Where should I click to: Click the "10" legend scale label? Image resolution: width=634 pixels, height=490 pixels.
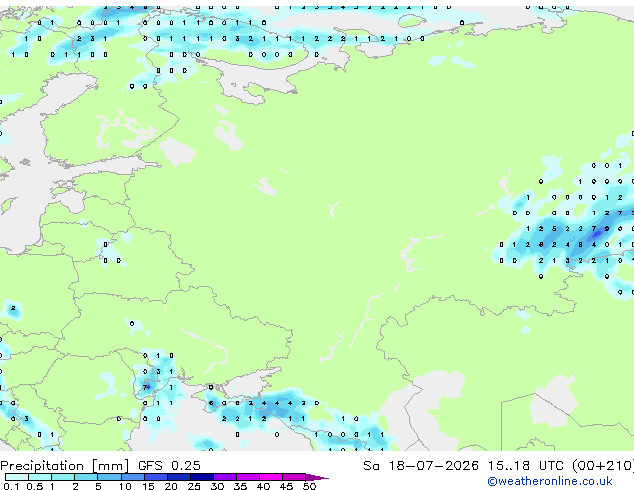click(125, 486)
